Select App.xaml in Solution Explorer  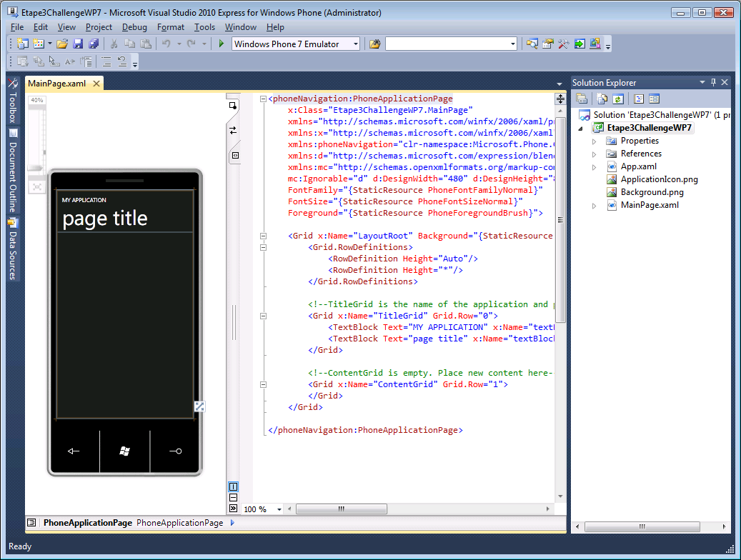pyautogui.click(x=638, y=166)
